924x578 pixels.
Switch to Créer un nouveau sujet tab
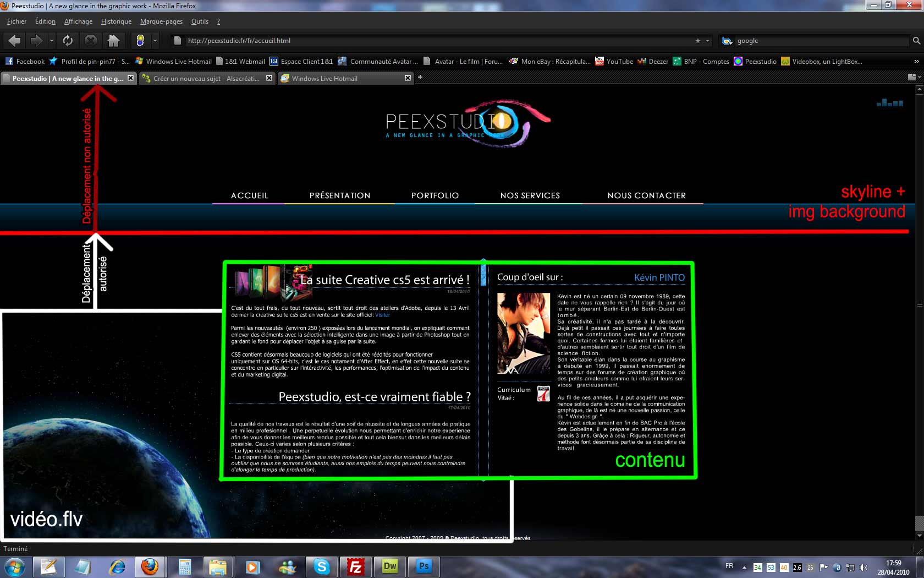(207, 78)
